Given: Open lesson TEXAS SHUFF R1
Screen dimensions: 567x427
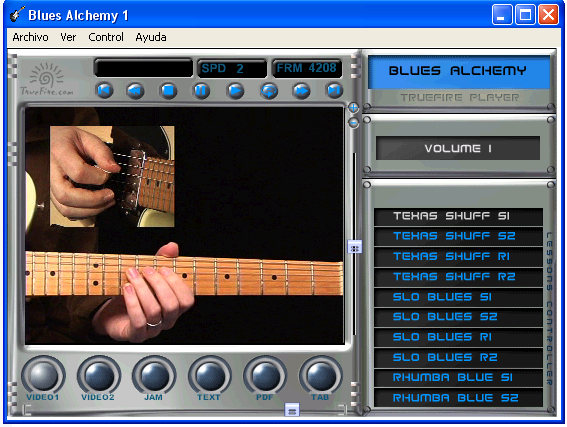Looking at the screenshot, I should [x=458, y=257].
